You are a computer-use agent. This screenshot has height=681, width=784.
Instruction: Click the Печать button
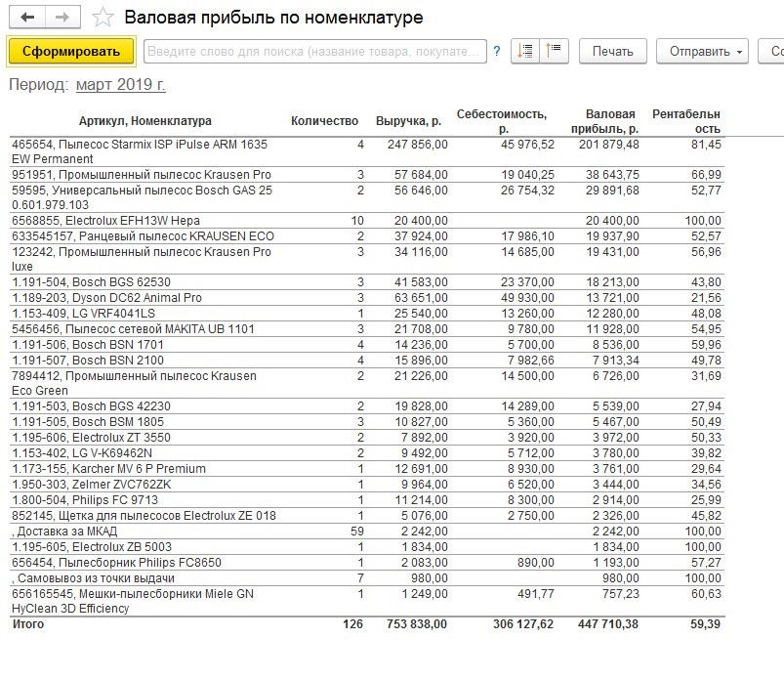click(x=613, y=51)
